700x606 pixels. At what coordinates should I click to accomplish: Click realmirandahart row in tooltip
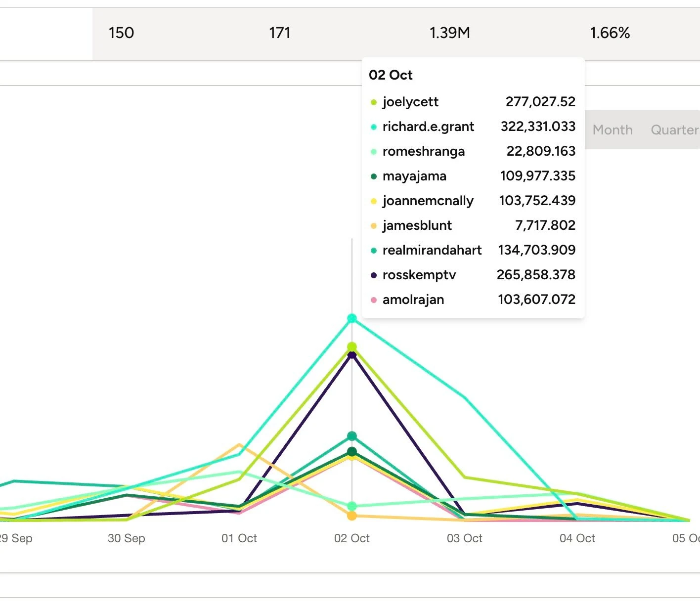(473, 250)
